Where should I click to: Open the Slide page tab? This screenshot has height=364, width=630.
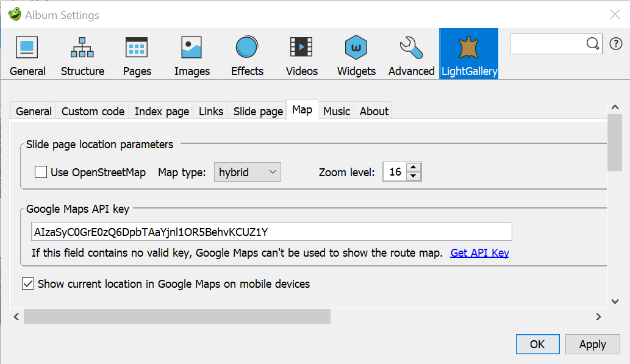[257, 111]
